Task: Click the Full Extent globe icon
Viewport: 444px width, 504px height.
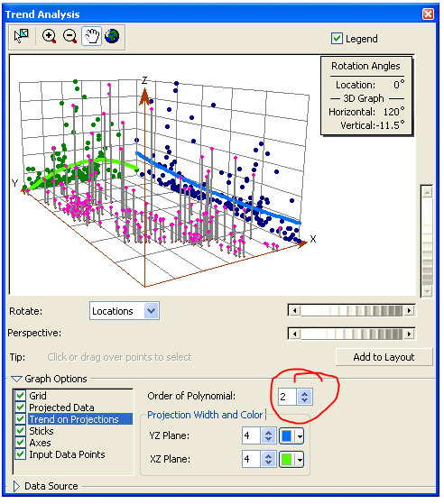Action: [x=112, y=36]
